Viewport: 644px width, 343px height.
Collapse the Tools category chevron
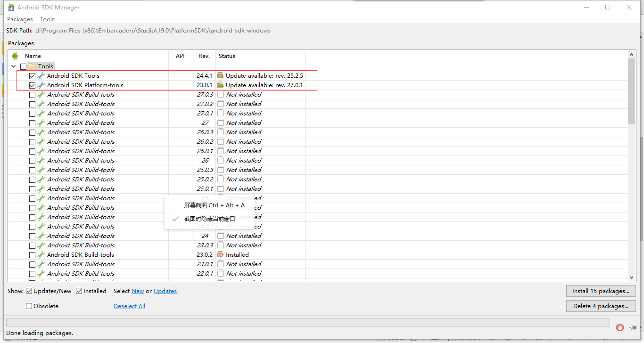[14, 66]
